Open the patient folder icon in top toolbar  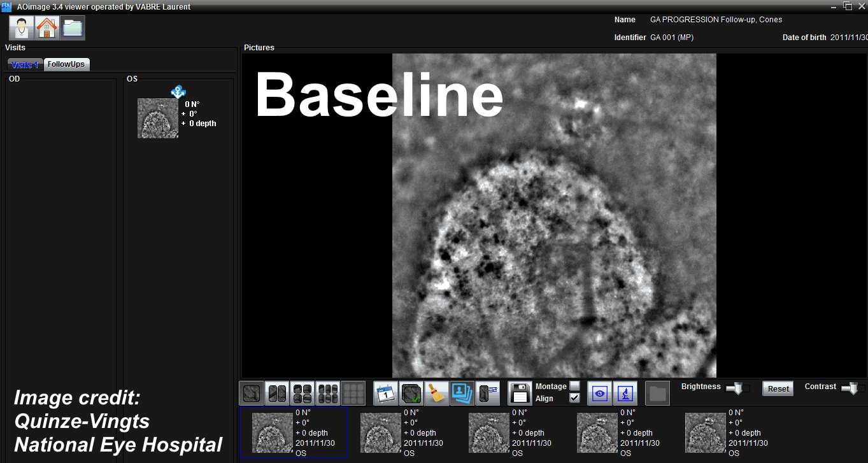(x=73, y=28)
